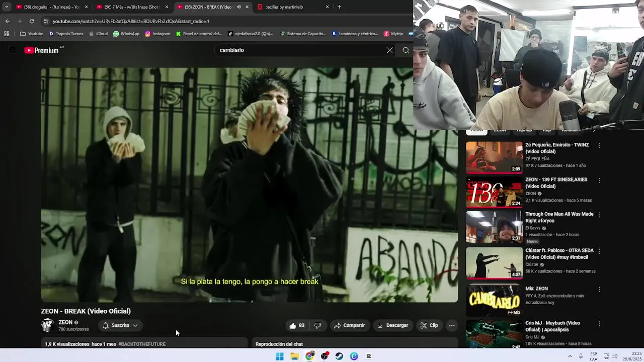The image size is (644, 362).
Task: Go to YouTube Premium home via logo
Action: click(42, 50)
